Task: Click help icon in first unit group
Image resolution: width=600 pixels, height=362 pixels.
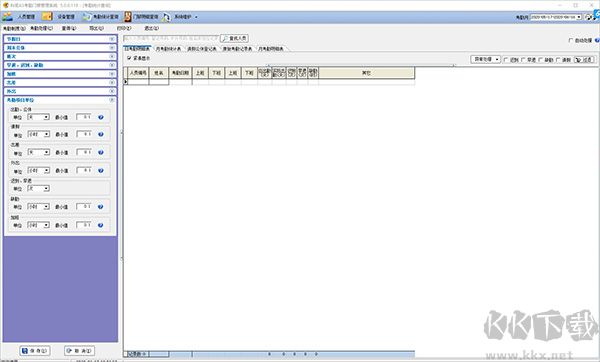Action: click(x=101, y=117)
